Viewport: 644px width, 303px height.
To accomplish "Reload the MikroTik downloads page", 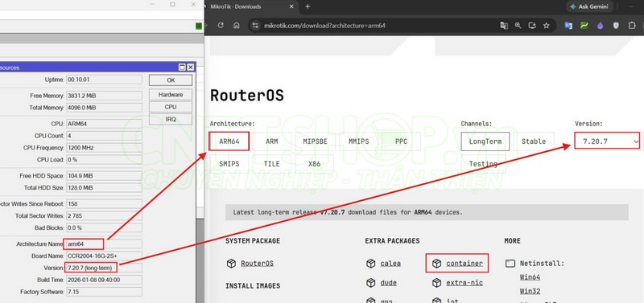I will tap(221, 26).
